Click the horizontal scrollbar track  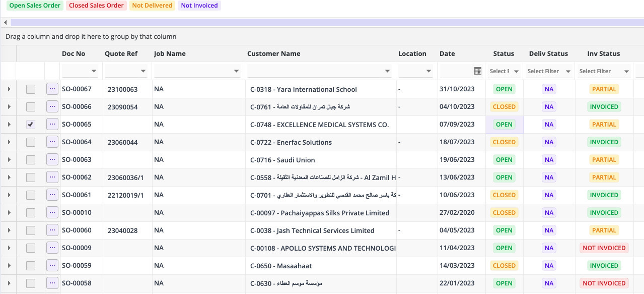click(x=326, y=22)
